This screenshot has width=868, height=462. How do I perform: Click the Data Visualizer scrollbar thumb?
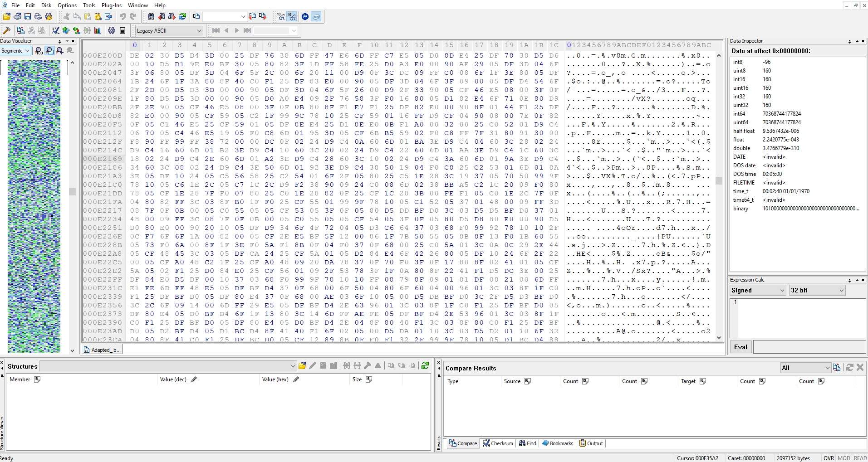tap(72, 191)
